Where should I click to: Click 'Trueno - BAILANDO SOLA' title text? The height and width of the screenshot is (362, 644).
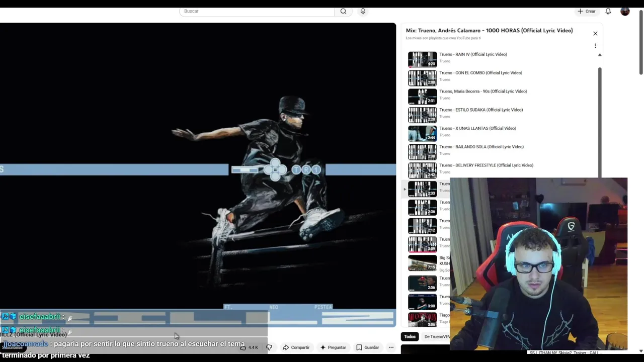(x=481, y=147)
